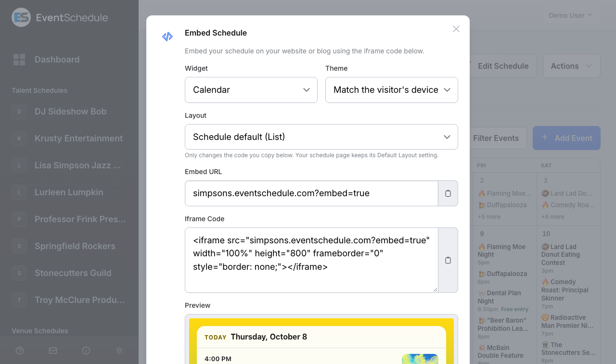The height and width of the screenshot is (364, 616).
Task: Open the Flaming Moe Night event on the 9th
Action: pos(503,254)
